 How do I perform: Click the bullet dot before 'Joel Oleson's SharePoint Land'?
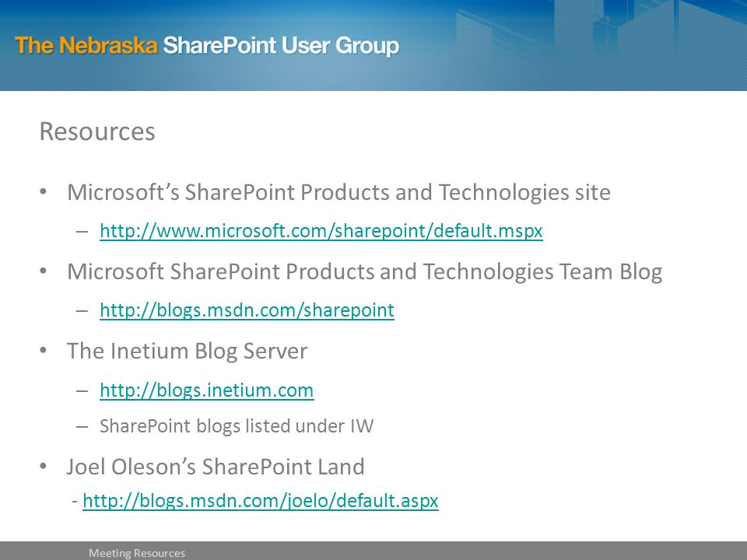[x=44, y=466]
